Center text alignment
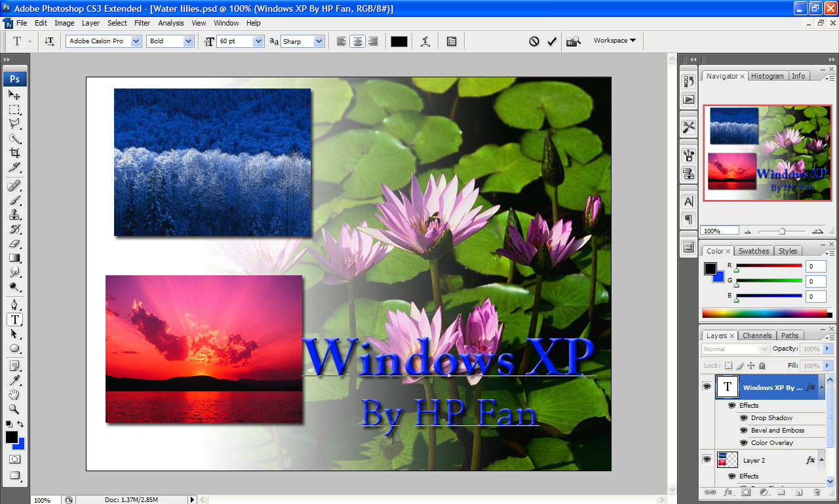Viewport: 839px width, 504px height. [357, 41]
